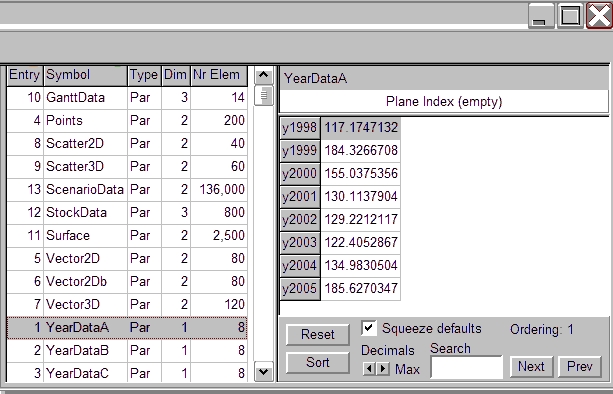Click the Ordering: 1 label
The image size is (613, 394).
[x=542, y=330]
